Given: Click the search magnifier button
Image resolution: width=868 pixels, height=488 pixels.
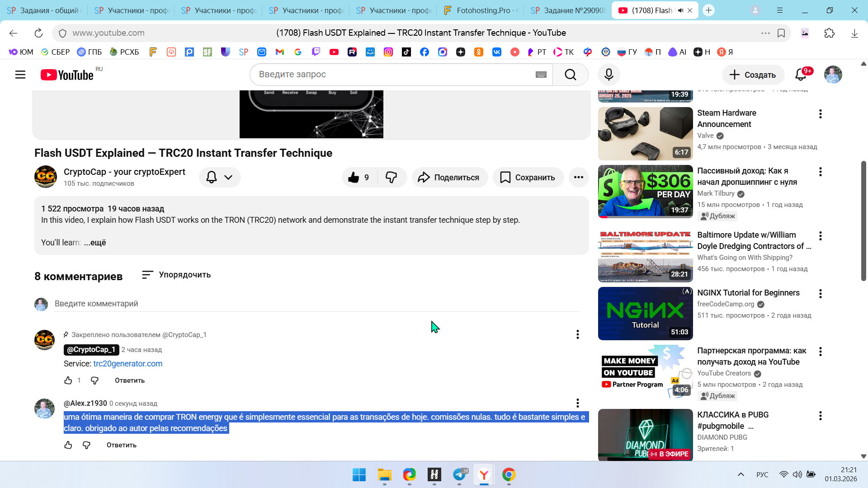Looking at the screenshot, I should pyautogui.click(x=570, y=75).
